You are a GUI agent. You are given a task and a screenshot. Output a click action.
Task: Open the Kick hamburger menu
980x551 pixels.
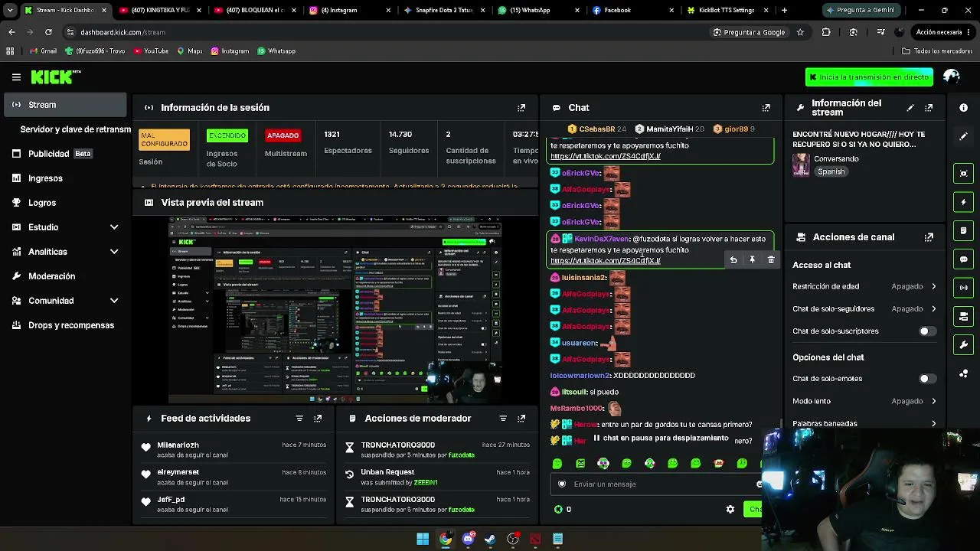[x=16, y=77]
